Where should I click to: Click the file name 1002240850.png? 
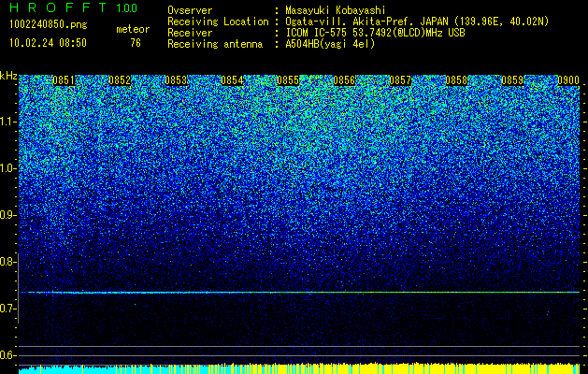pyautogui.click(x=49, y=25)
